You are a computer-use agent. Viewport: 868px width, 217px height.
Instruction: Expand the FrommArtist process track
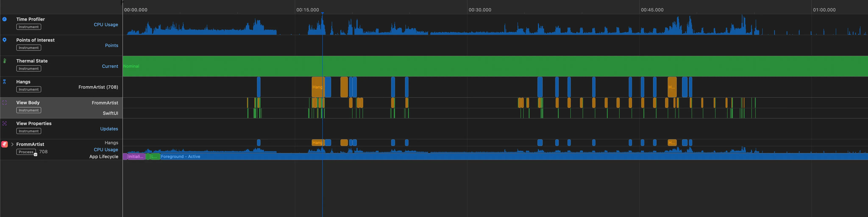tap(13, 144)
